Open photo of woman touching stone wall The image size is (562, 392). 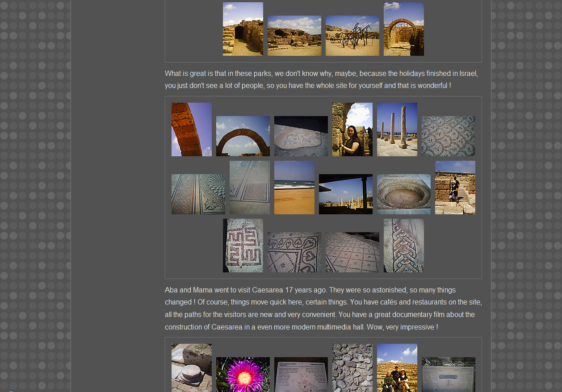(352, 129)
